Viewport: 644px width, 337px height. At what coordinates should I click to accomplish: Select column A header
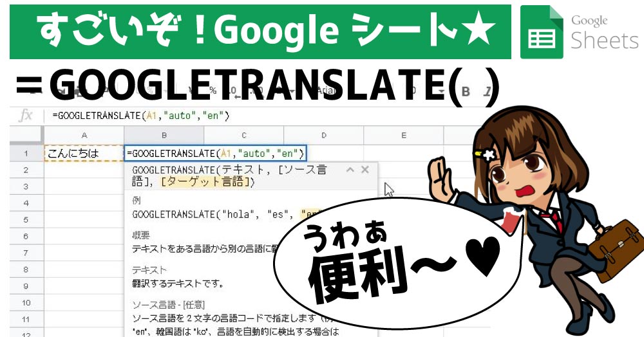[84, 135]
